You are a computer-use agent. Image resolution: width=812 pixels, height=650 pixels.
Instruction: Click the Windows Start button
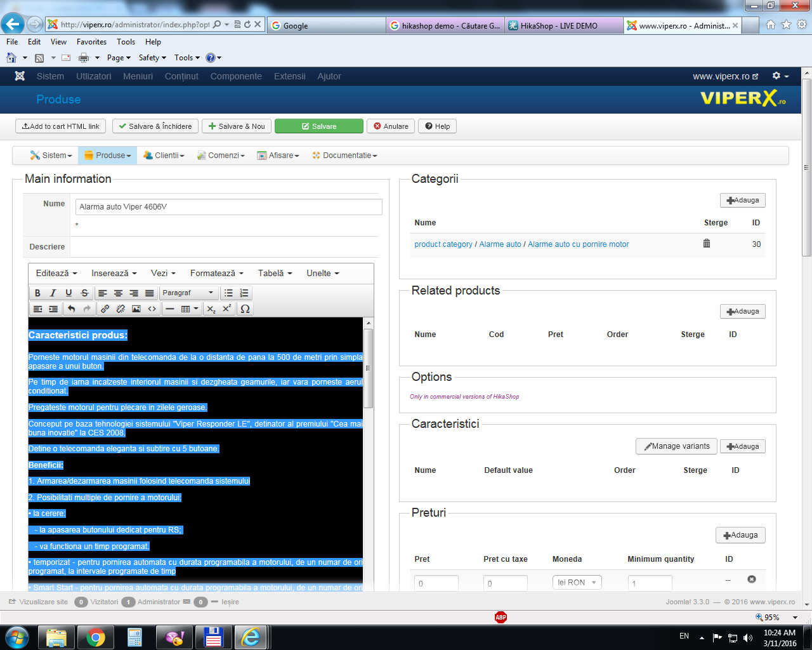[x=17, y=637]
